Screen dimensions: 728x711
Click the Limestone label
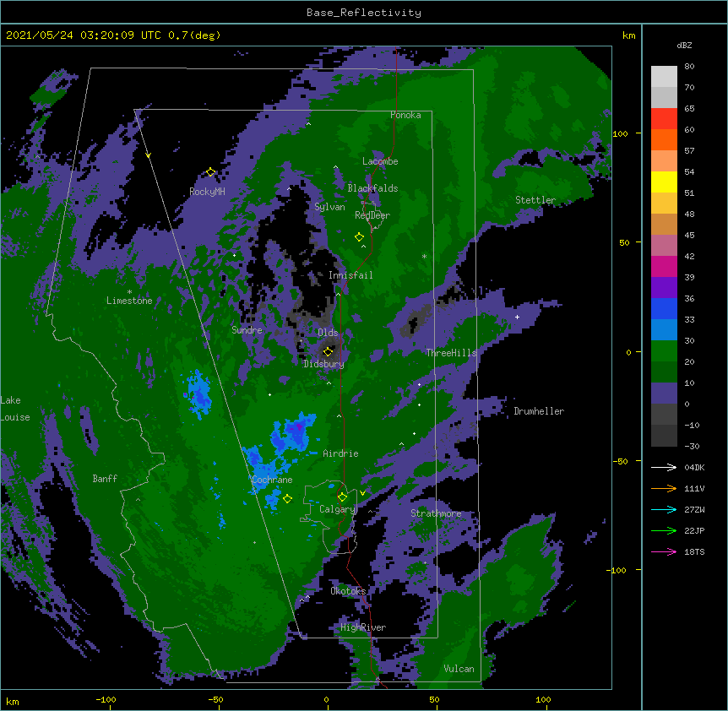[129, 301]
